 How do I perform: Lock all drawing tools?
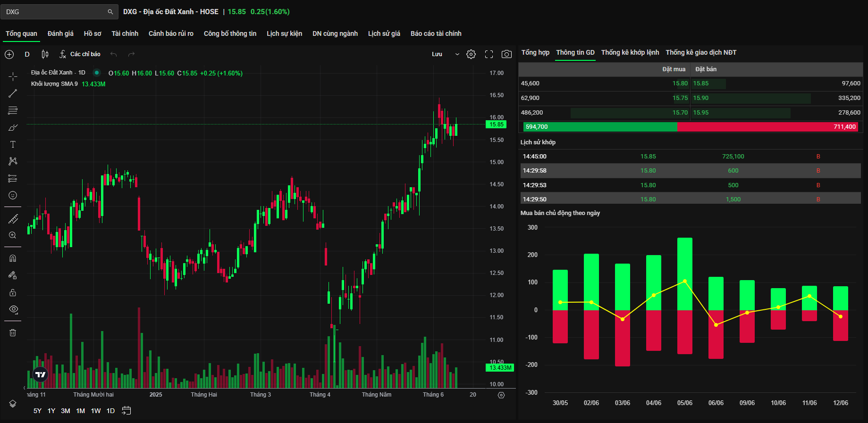13,292
